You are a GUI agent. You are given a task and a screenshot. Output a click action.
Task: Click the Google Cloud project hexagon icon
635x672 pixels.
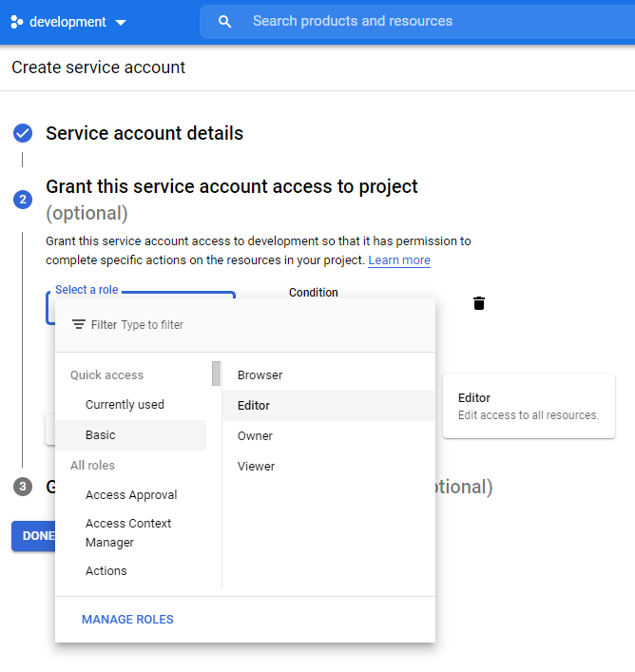pos(17,22)
